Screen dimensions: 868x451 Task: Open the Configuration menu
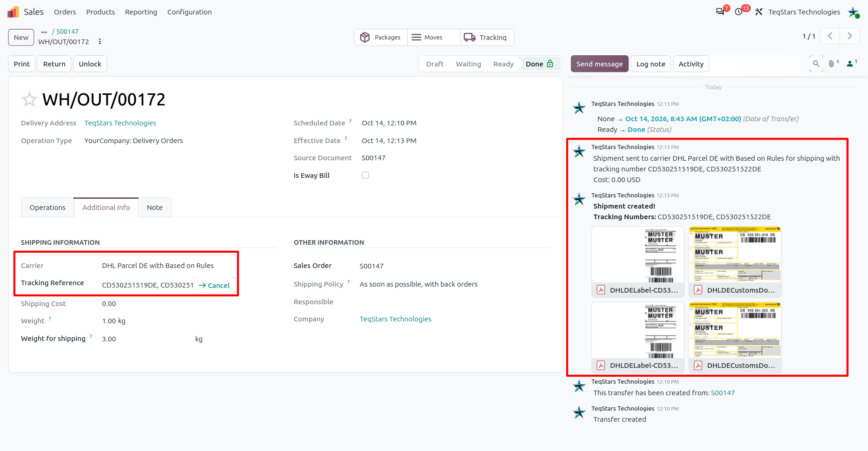tap(189, 12)
